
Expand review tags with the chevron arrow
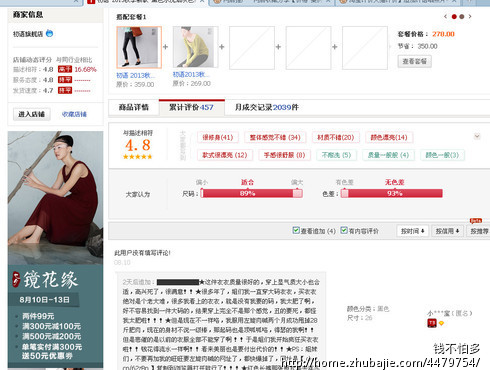click(477, 136)
